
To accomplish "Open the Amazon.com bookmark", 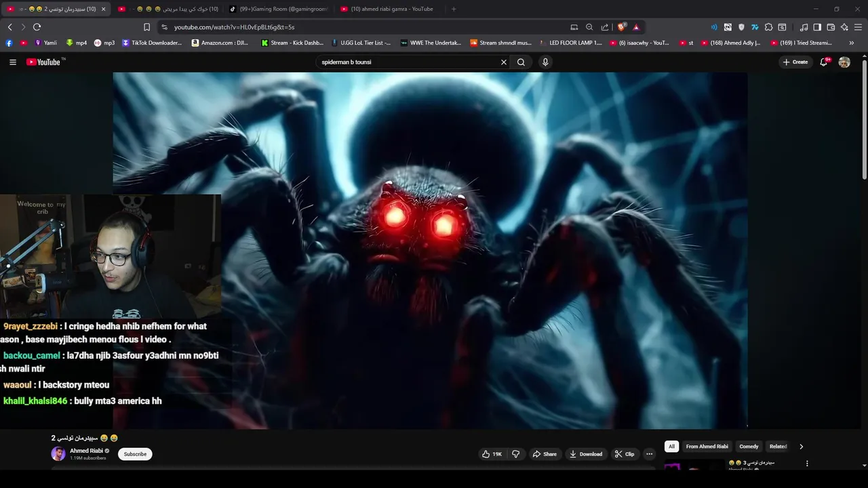I will [x=220, y=43].
